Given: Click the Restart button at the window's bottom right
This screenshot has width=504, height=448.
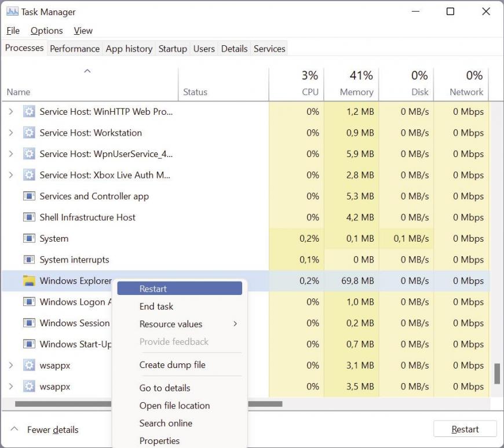Looking at the screenshot, I should (465, 429).
